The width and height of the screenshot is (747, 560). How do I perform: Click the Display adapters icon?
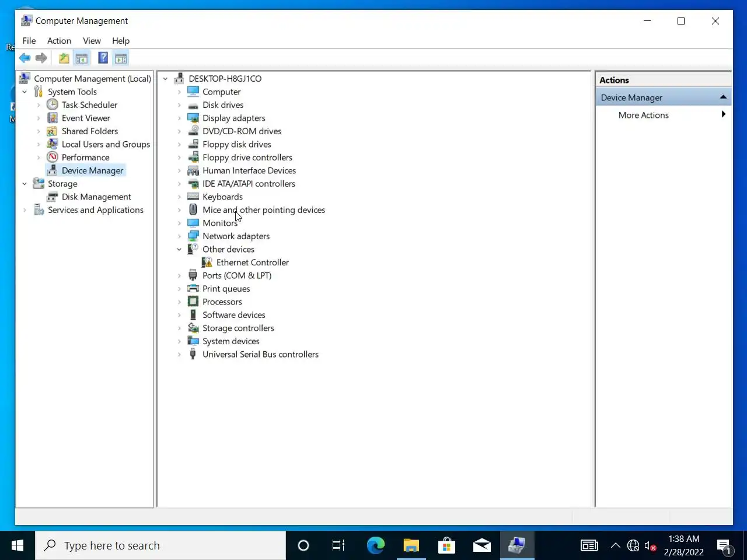point(193,118)
